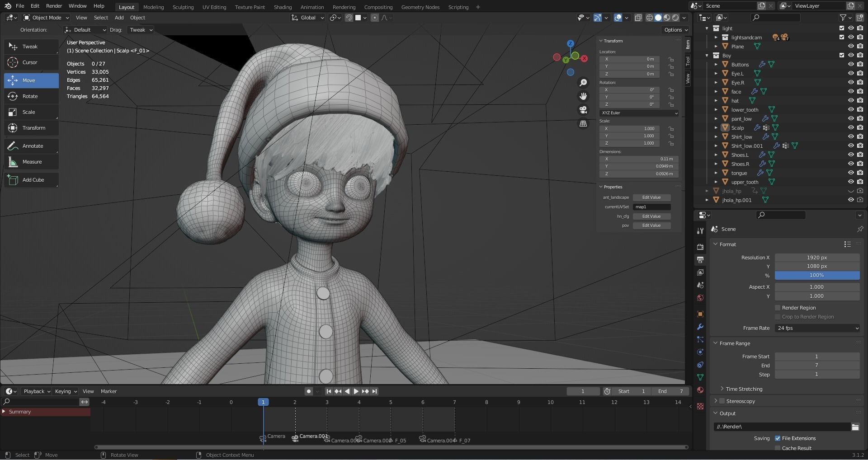This screenshot has height=460, width=868.
Task: Open the Render menu
Action: tap(54, 6)
